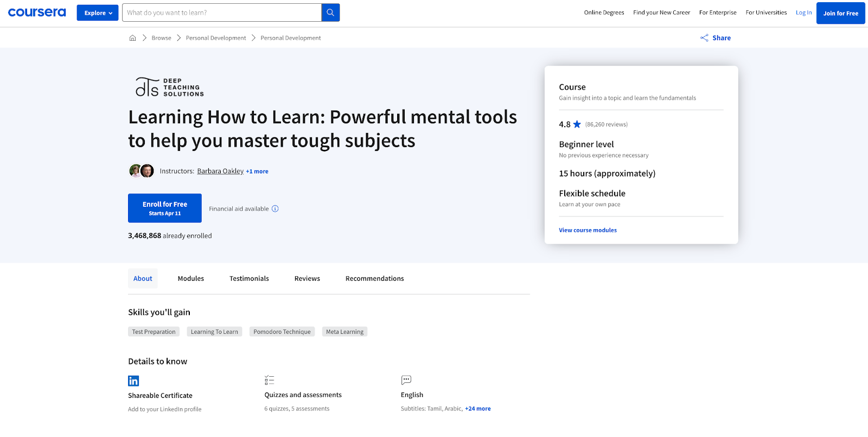
Task: Click the share icon beside Share
Action: click(x=704, y=38)
